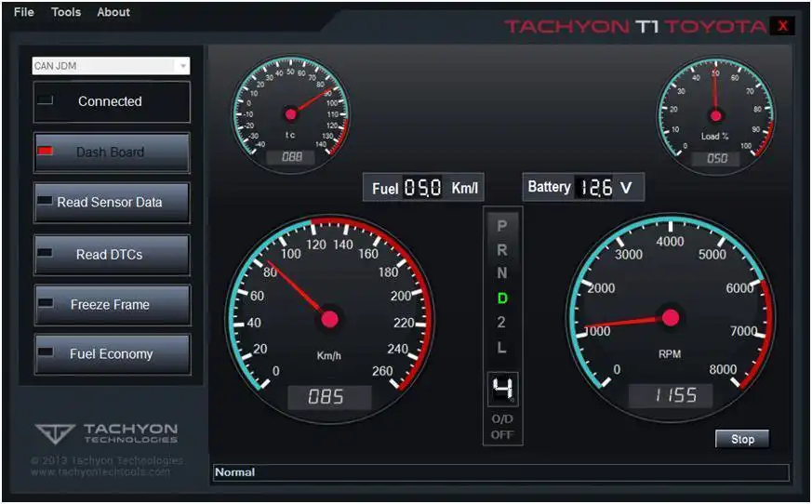Stop the live dashboard with Stop button

click(x=742, y=439)
